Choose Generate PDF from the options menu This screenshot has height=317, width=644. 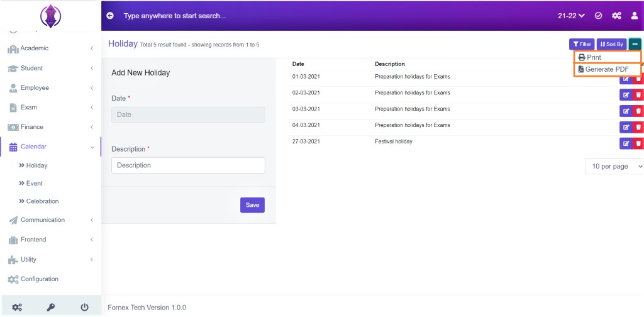coord(607,69)
